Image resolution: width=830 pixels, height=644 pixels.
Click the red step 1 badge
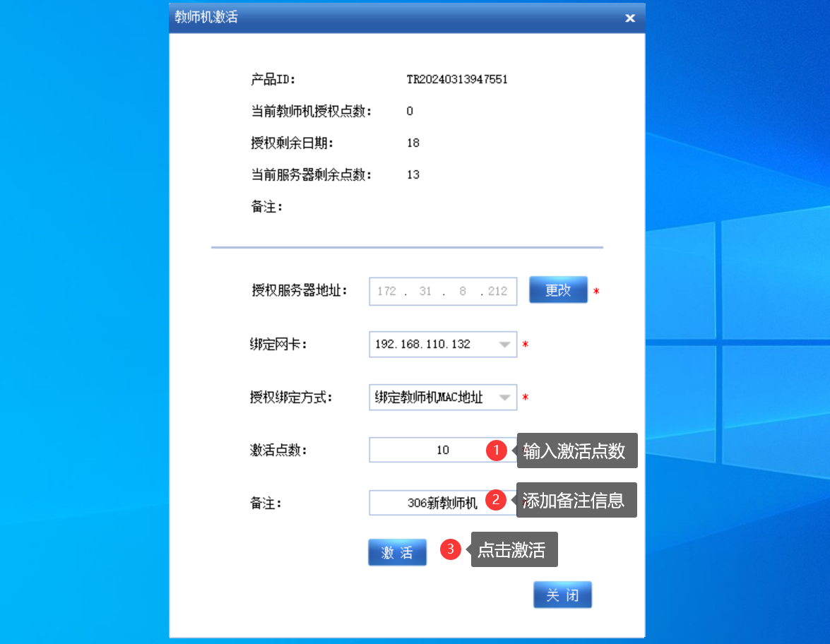[x=497, y=451]
